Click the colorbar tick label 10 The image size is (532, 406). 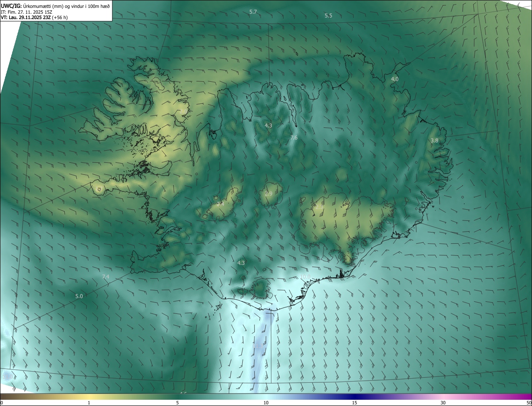266,403
